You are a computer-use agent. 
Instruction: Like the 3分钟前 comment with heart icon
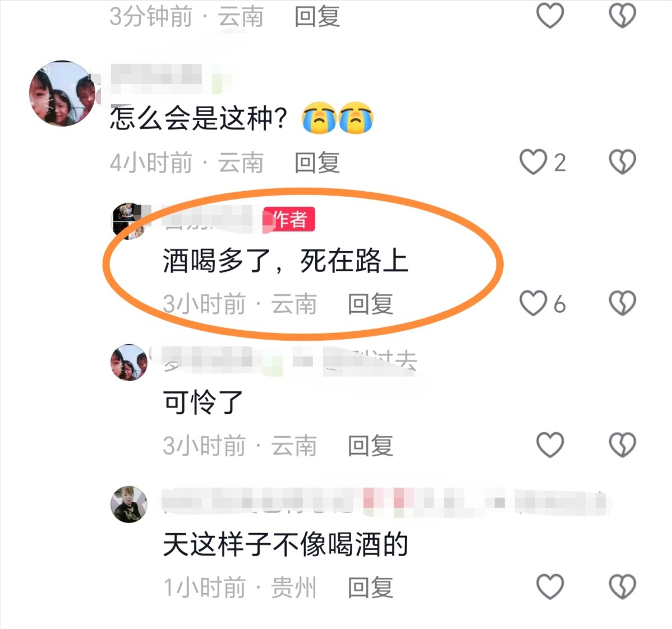[550, 16]
